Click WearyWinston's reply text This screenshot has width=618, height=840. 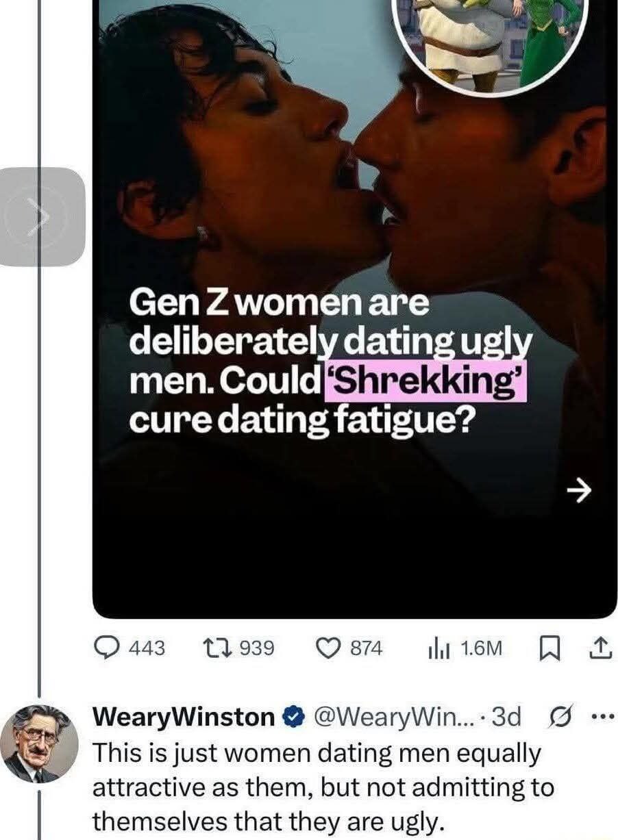322,787
